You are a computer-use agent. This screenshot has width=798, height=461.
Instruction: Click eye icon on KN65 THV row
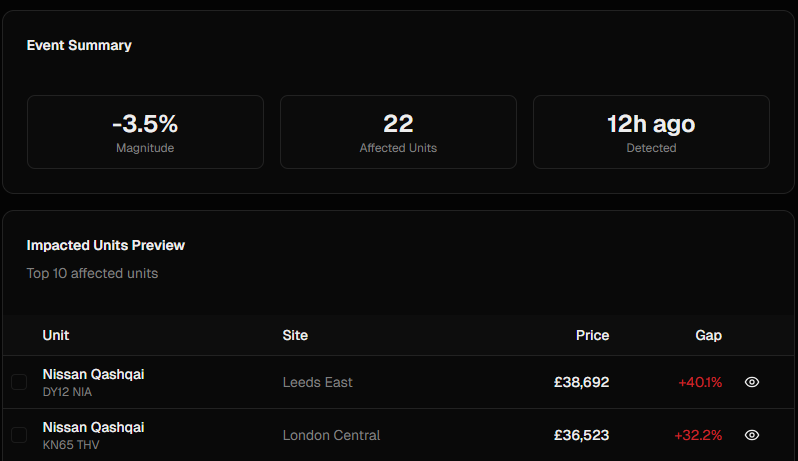tap(752, 435)
